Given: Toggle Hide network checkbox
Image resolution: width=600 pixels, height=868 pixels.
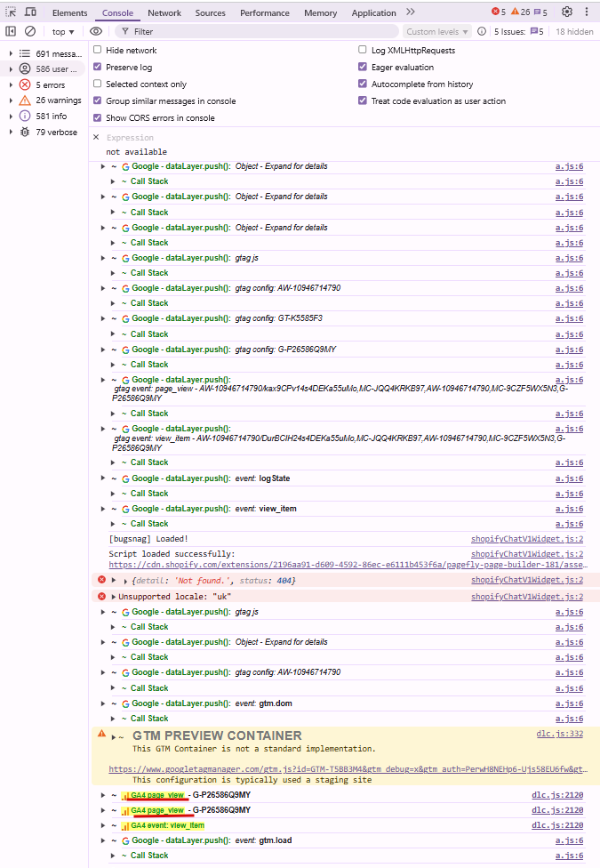Looking at the screenshot, I should tap(98, 50).
